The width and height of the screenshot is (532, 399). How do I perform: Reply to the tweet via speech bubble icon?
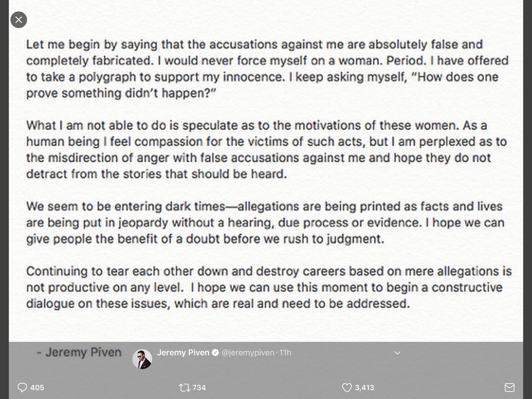pyautogui.click(x=22, y=387)
